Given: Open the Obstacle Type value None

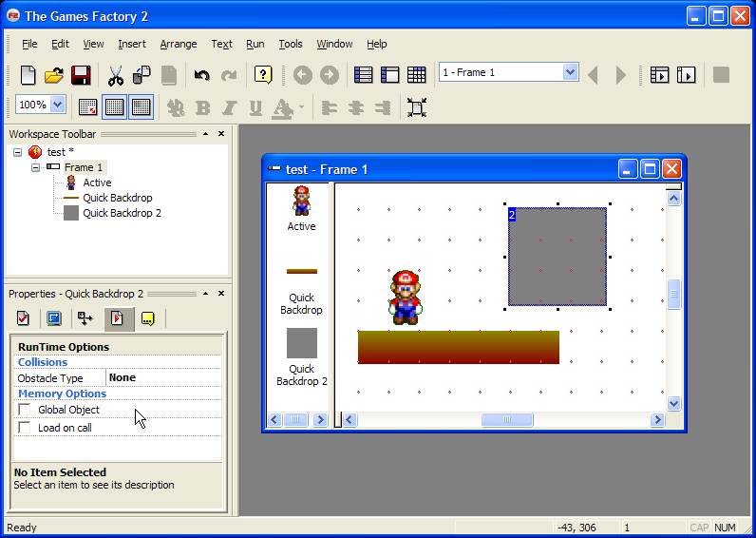Looking at the screenshot, I should pyautogui.click(x=163, y=377).
